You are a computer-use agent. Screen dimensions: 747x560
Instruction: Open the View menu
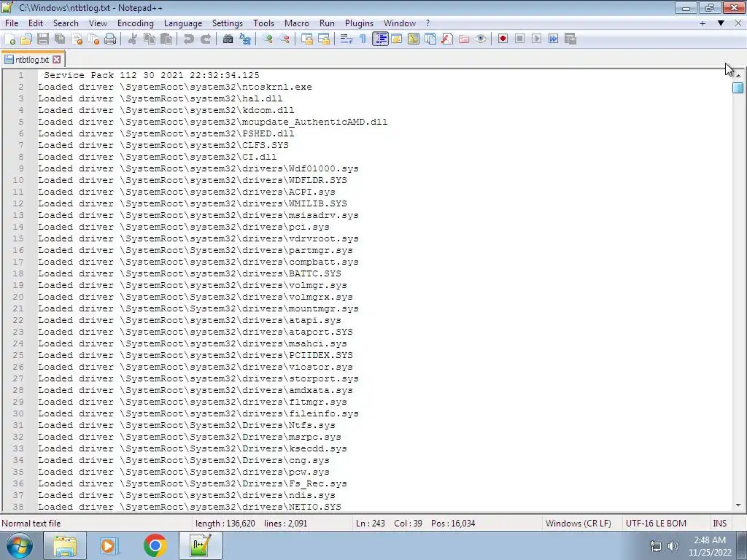coord(98,23)
